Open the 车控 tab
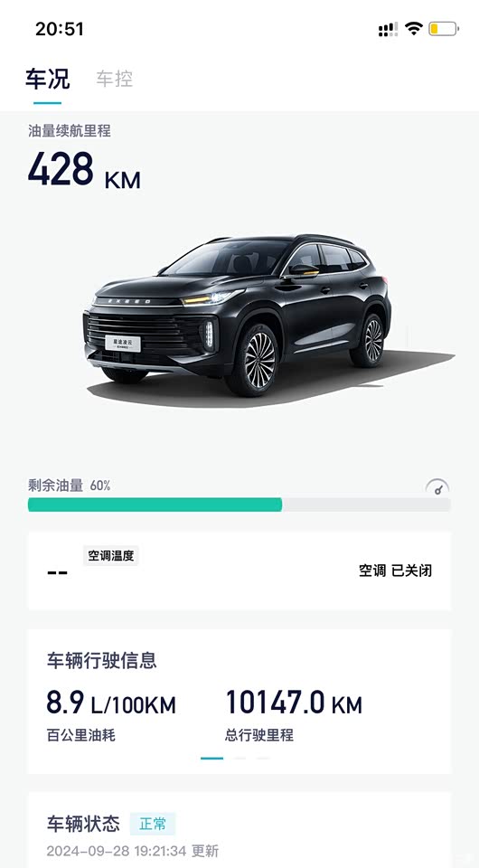This screenshot has height=868, width=479. click(115, 79)
